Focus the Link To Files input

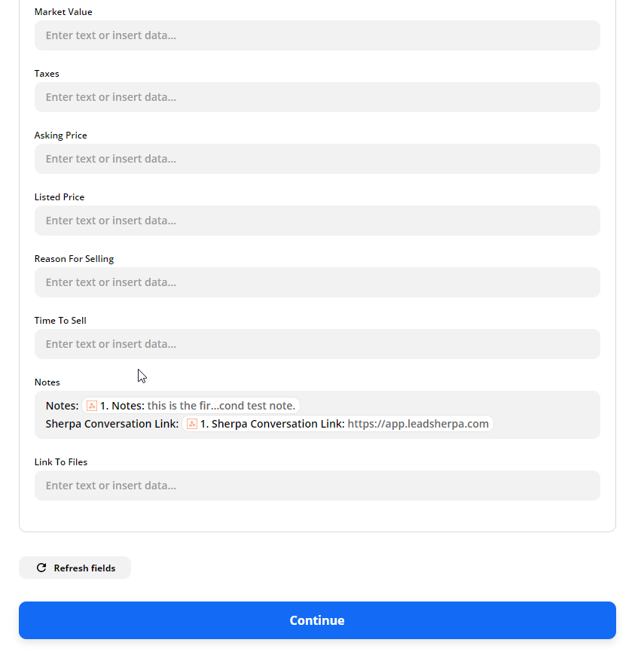(x=317, y=486)
